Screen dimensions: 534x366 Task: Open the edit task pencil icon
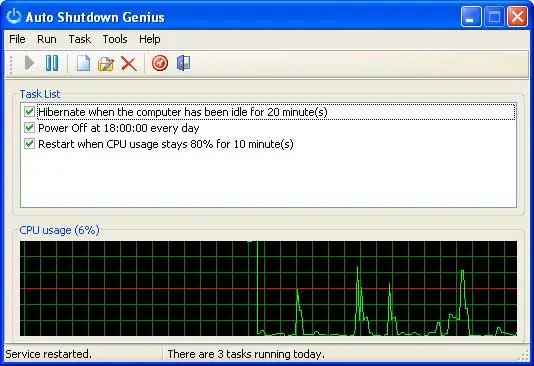106,64
